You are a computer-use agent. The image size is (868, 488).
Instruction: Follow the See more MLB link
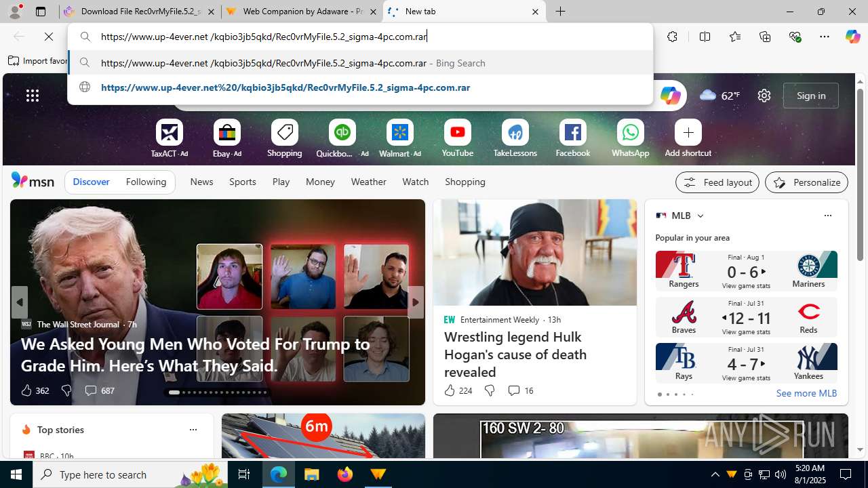[806, 393]
